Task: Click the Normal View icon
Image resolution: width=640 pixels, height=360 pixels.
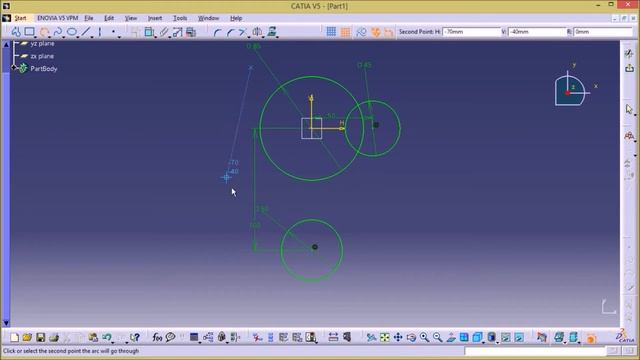Action: (x=451, y=337)
